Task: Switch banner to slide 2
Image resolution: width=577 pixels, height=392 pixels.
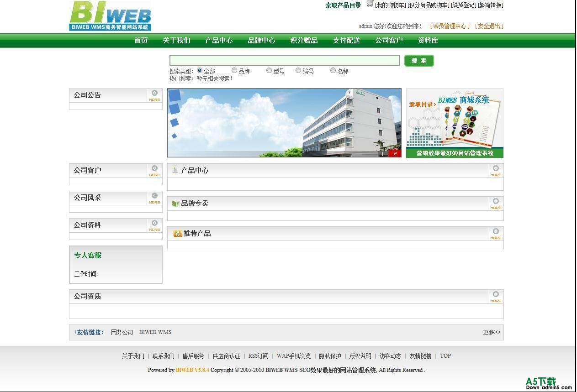Action: tap(395, 154)
